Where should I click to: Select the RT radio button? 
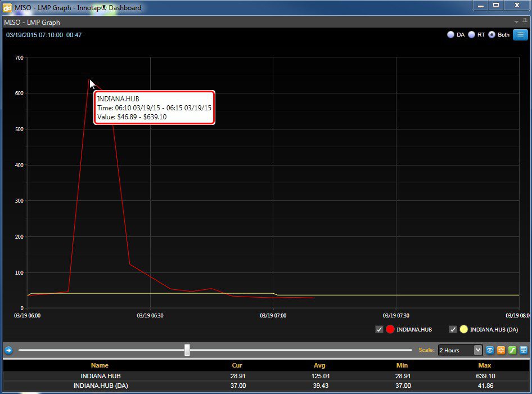click(472, 35)
